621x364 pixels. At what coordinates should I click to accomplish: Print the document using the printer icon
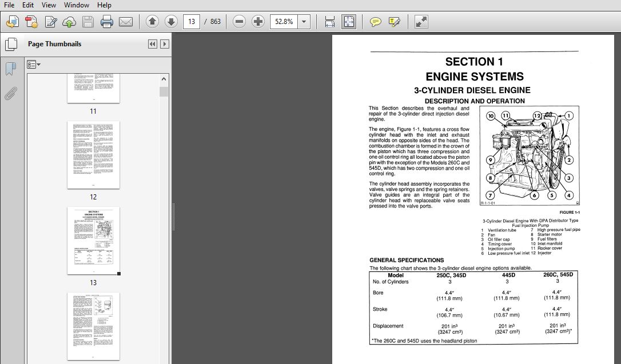[106, 22]
